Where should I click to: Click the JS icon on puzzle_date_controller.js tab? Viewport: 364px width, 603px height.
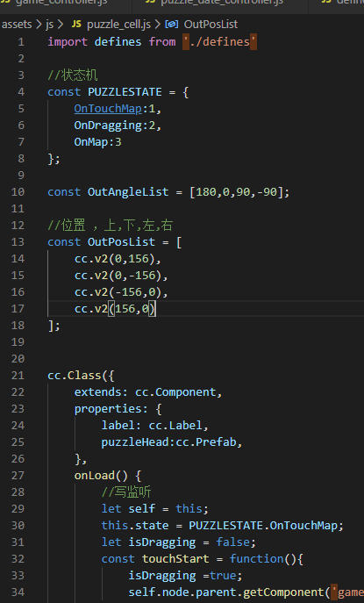click(150, 2)
